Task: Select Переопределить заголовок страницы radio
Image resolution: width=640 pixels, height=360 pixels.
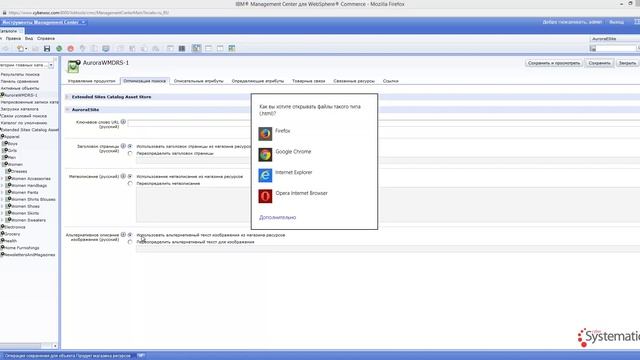Action: click(x=130, y=153)
